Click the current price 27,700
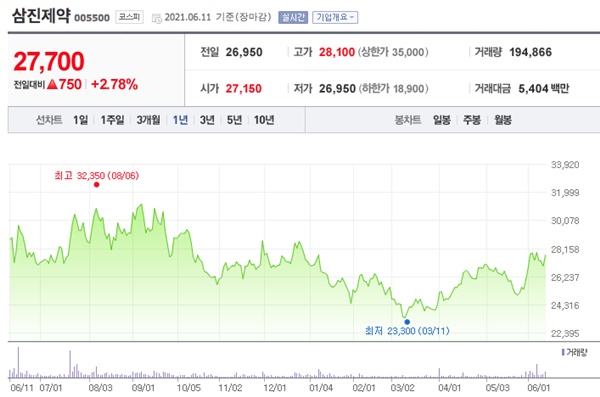Image resolution: width=600 pixels, height=397 pixels. point(49,61)
